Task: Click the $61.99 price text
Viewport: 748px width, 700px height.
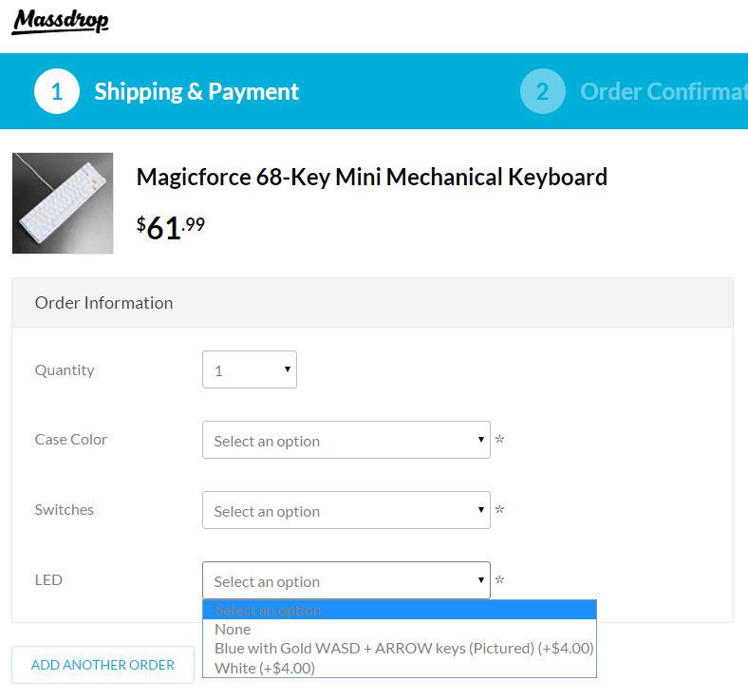Action: point(171,227)
